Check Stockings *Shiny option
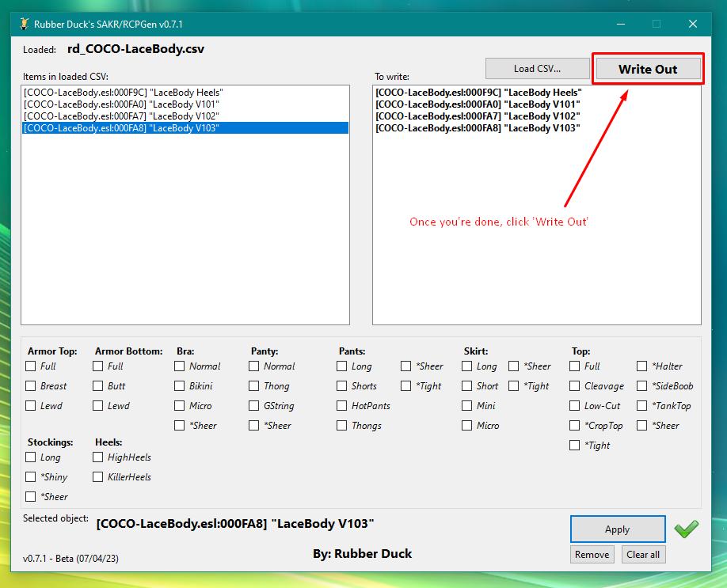Image resolution: width=727 pixels, height=588 pixels. (x=31, y=476)
